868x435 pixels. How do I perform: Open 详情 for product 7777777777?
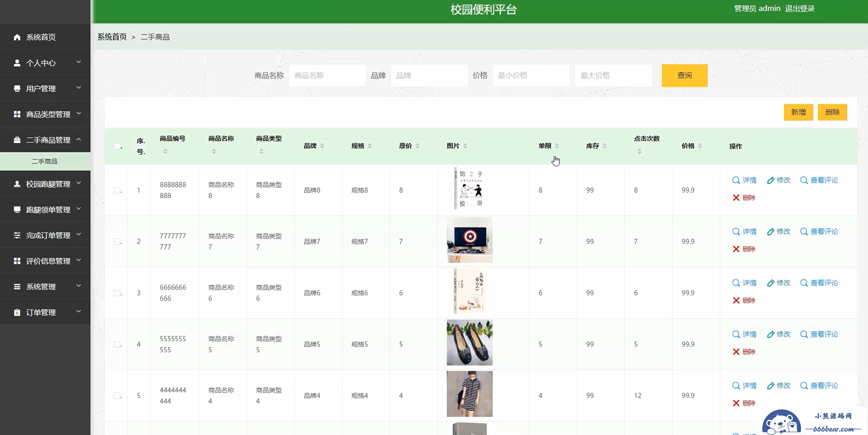click(x=744, y=231)
